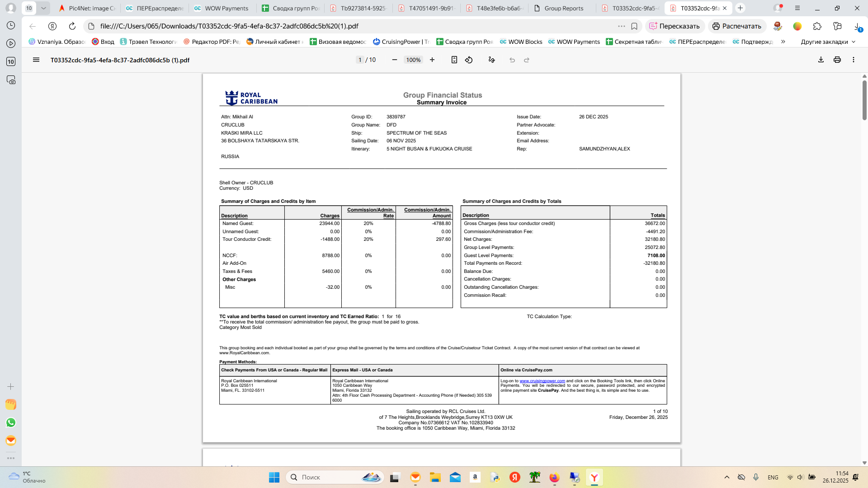Click the PDF zoom out minus button
Screen dimensions: 868x488
[395, 60]
